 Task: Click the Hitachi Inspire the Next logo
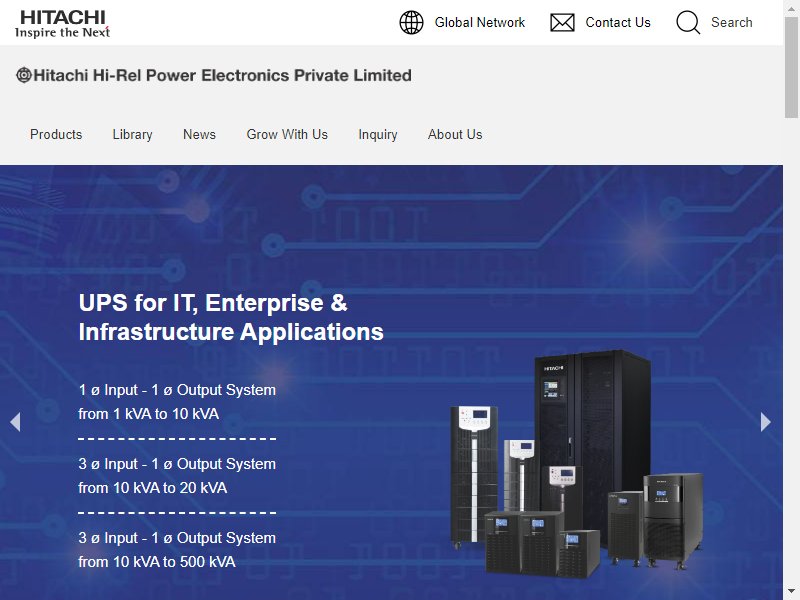(62, 23)
